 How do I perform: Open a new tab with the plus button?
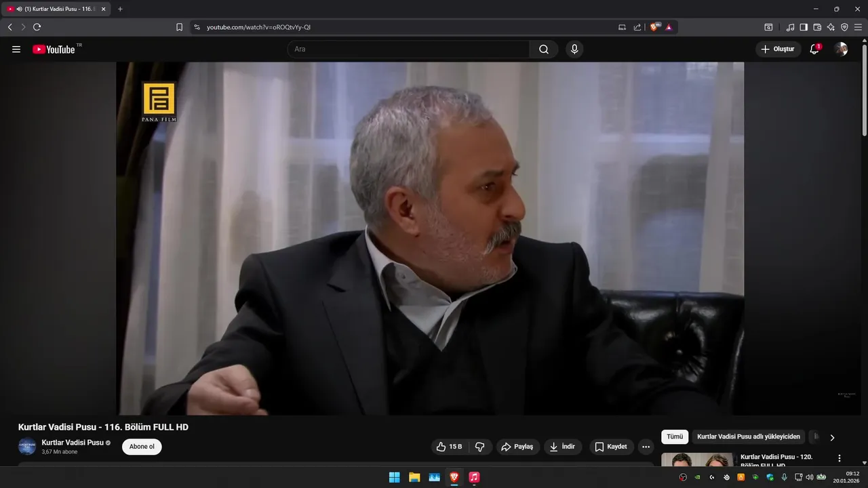tap(120, 9)
